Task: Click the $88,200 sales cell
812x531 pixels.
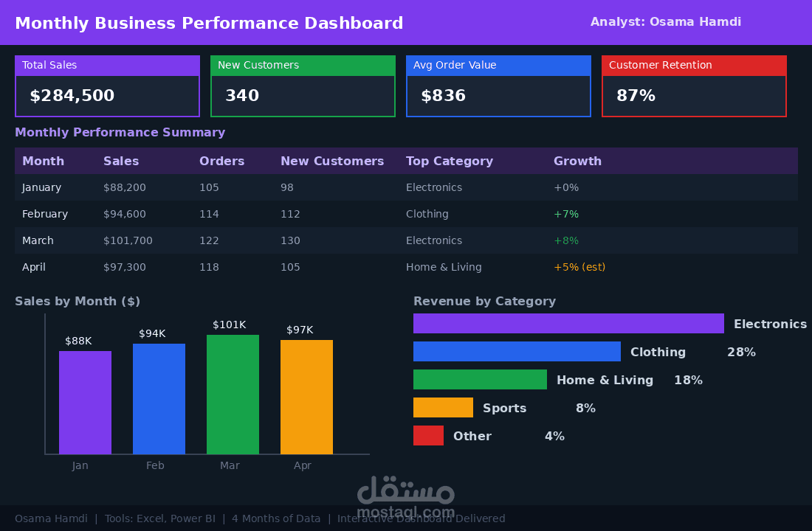Action: click(125, 187)
